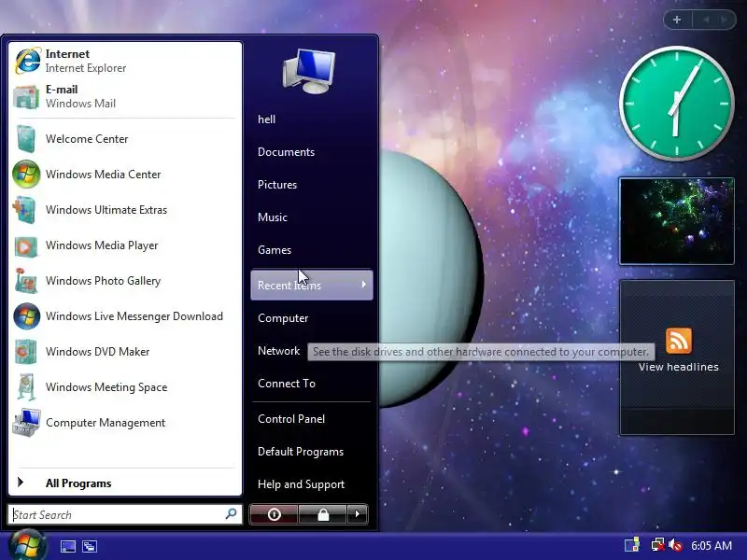This screenshot has height=560, width=747.
Task: Expand the Recent Items submenu arrow
Action: pyautogui.click(x=363, y=285)
